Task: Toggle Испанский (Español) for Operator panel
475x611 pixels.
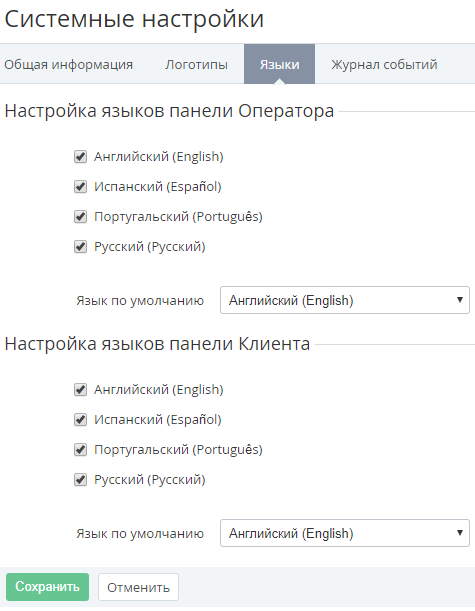Action: [80, 187]
